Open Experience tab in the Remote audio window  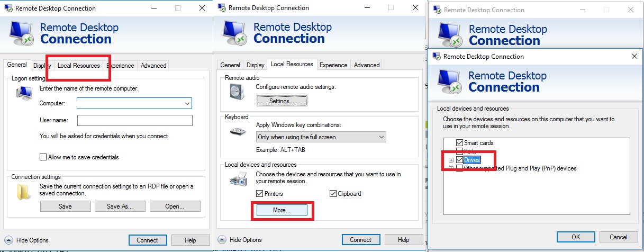pyautogui.click(x=333, y=65)
